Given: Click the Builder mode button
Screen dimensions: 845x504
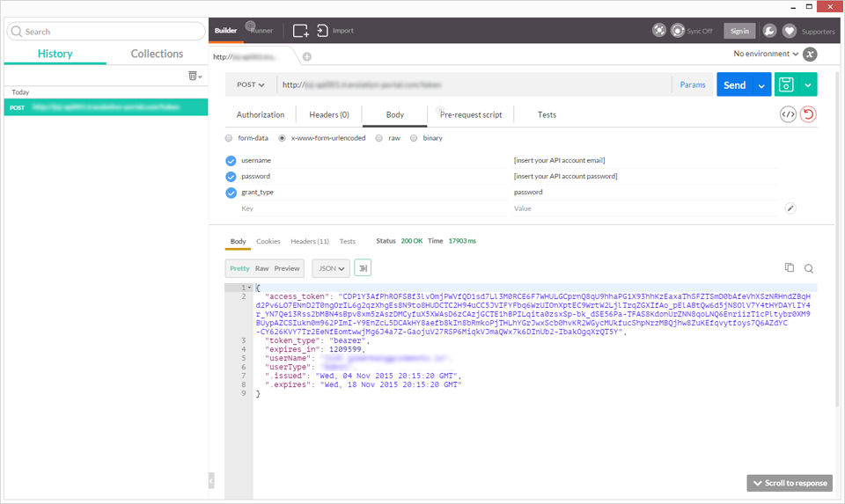Looking at the screenshot, I should click(226, 31).
